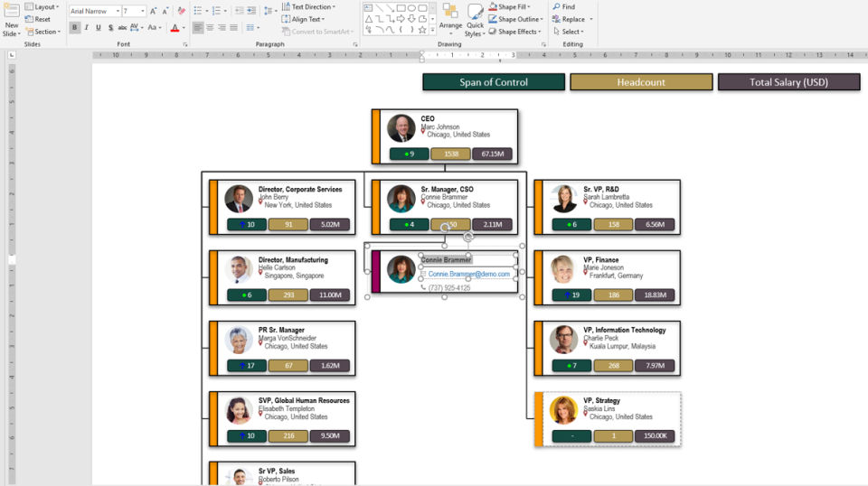
Task: Open the Select menu in Editing
Action: pyautogui.click(x=569, y=32)
